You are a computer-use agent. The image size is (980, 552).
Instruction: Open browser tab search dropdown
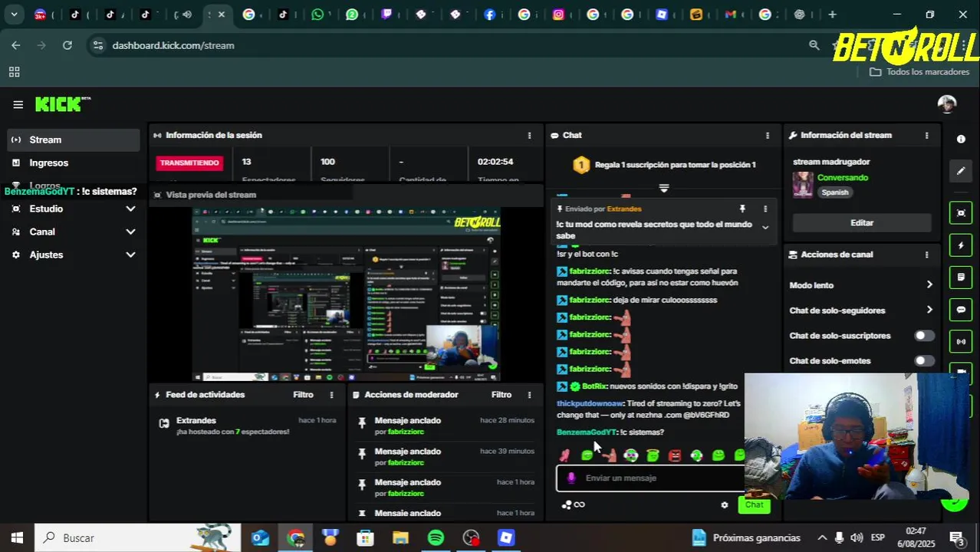pyautogui.click(x=14, y=15)
